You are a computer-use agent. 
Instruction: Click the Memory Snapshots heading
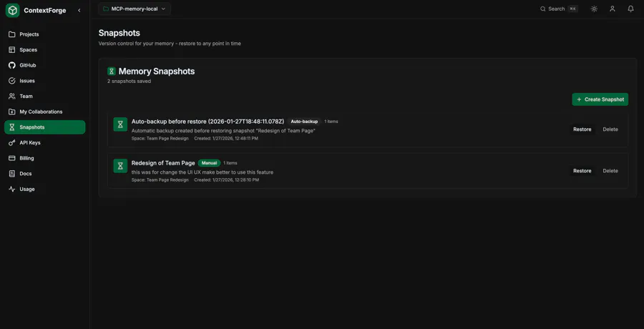pyautogui.click(x=157, y=72)
